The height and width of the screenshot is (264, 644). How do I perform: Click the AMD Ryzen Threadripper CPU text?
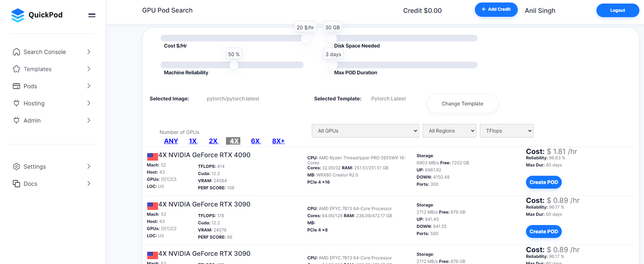[x=357, y=160]
